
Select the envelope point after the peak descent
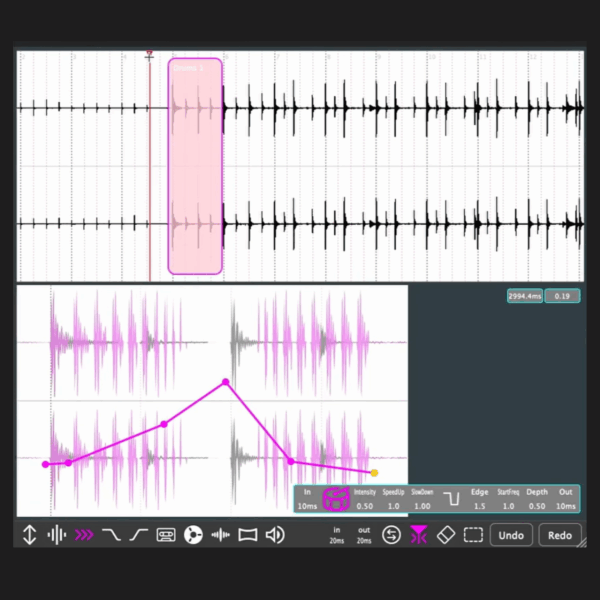point(291,461)
